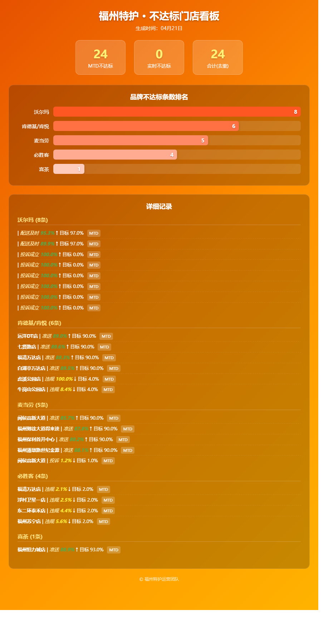329x644 pixels.
Task: Click MTD badge on 配送及时 89.9% row
Action: point(94,244)
